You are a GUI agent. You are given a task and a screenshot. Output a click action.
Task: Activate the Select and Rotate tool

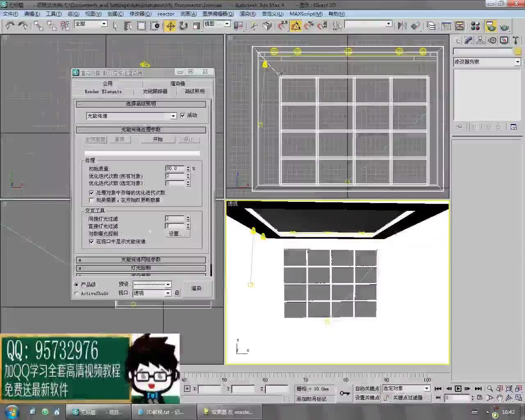click(183, 26)
